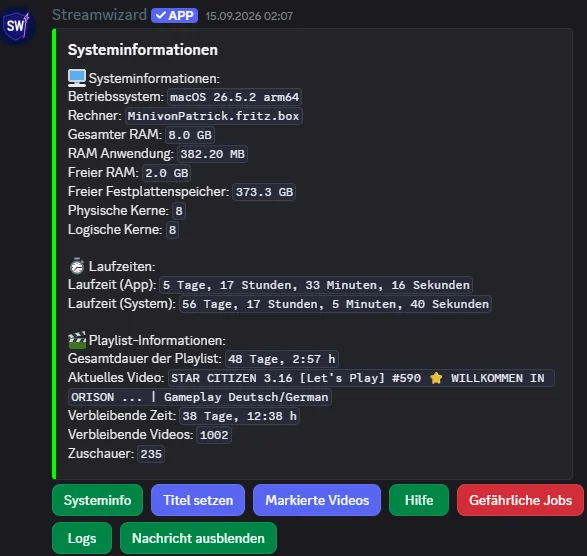Click the computer emoji next to Systeminformationen
This screenshot has height=556, width=587.
point(77,78)
